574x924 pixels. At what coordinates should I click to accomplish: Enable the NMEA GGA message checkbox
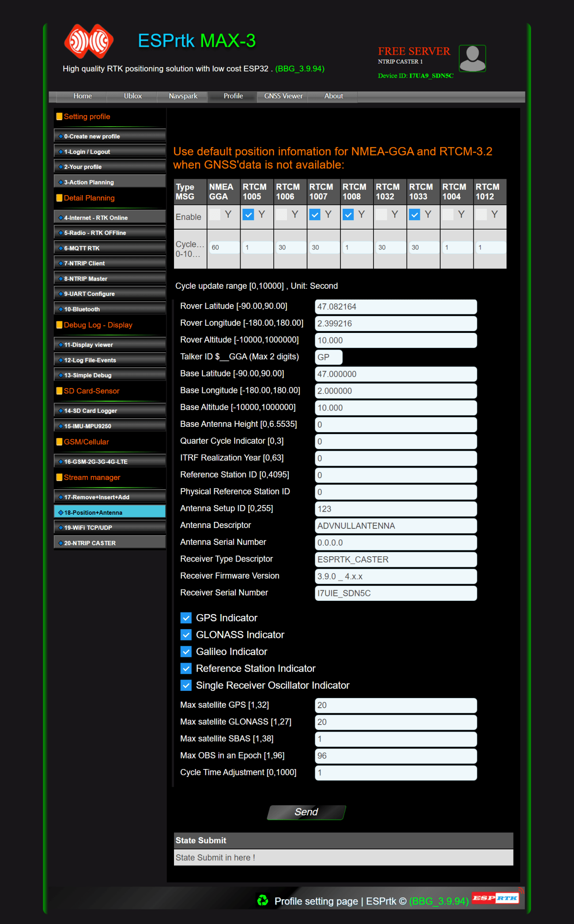(215, 215)
